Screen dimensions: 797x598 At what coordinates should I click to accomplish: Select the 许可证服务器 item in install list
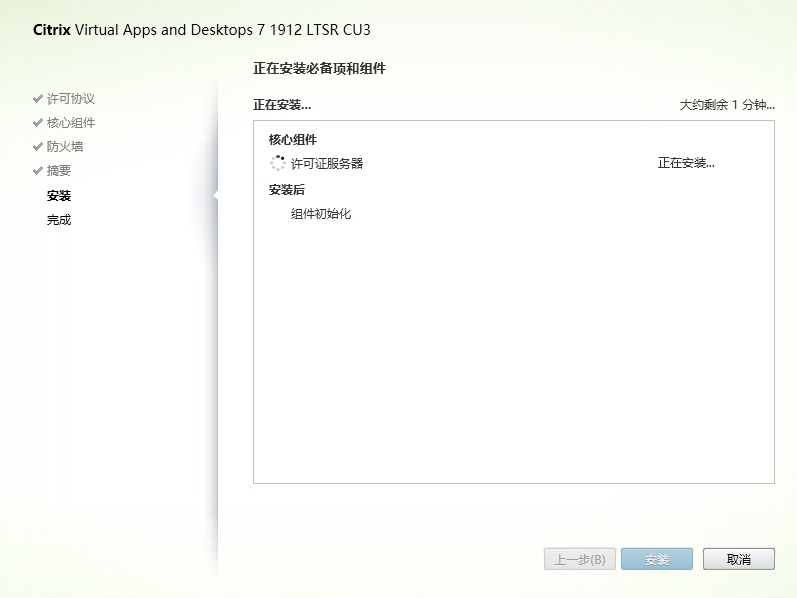tap(327, 164)
